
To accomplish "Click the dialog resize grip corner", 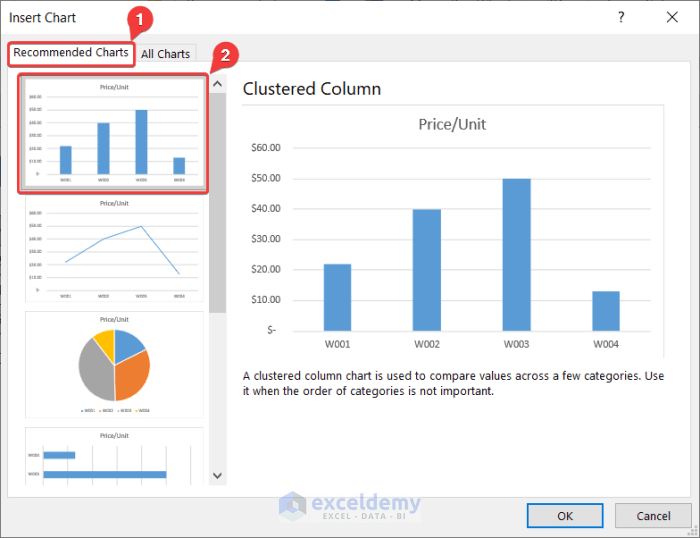I will [693, 531].
